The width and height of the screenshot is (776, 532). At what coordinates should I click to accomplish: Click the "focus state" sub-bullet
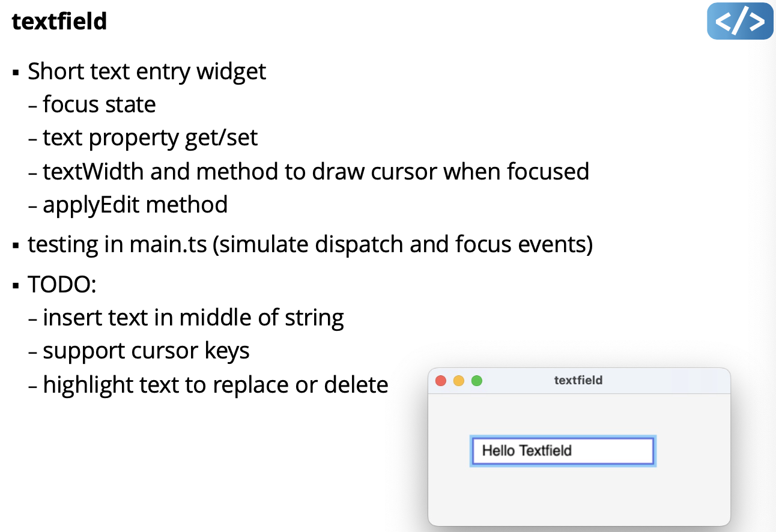click(x=99, y=104)
